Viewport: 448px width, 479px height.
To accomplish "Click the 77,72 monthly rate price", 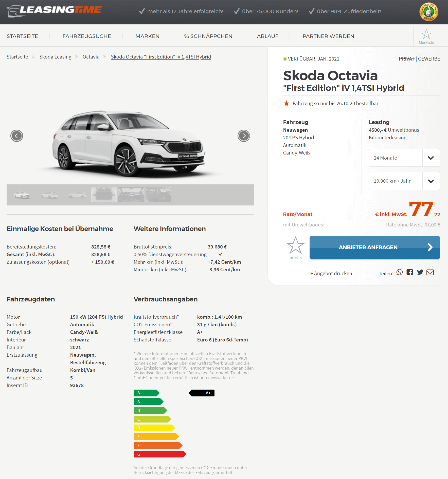I will pyautogui.click(x=424, y=209).
